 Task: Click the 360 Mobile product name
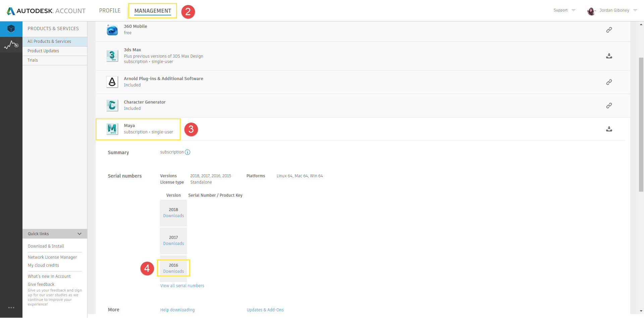point(136,26)
